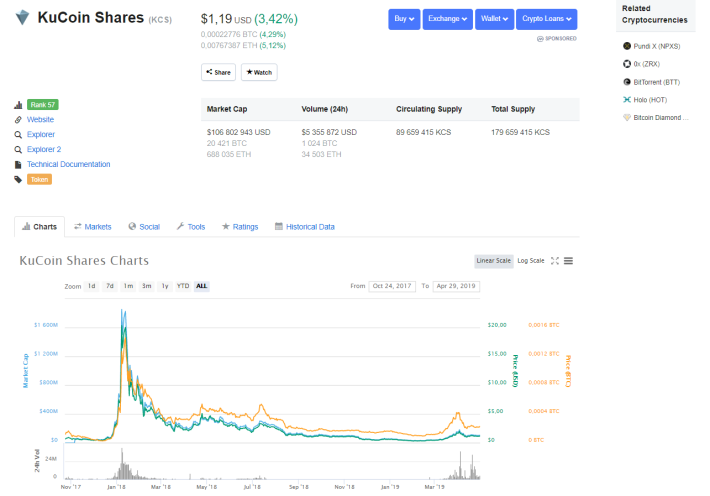This screenshot has width=710, height=496.
Task: Open the Historical Data tab
Action: (x=305, y=227)
